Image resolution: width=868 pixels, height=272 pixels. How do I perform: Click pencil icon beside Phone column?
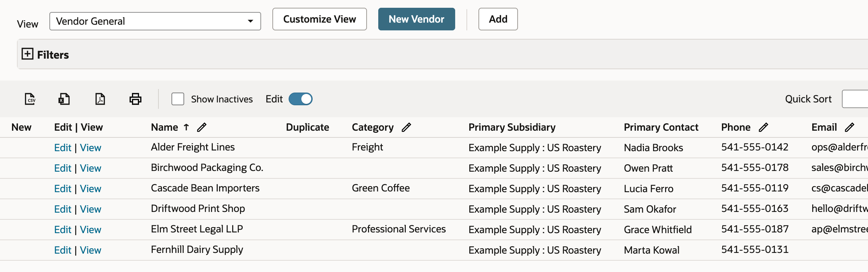click(x=763, y=127)
